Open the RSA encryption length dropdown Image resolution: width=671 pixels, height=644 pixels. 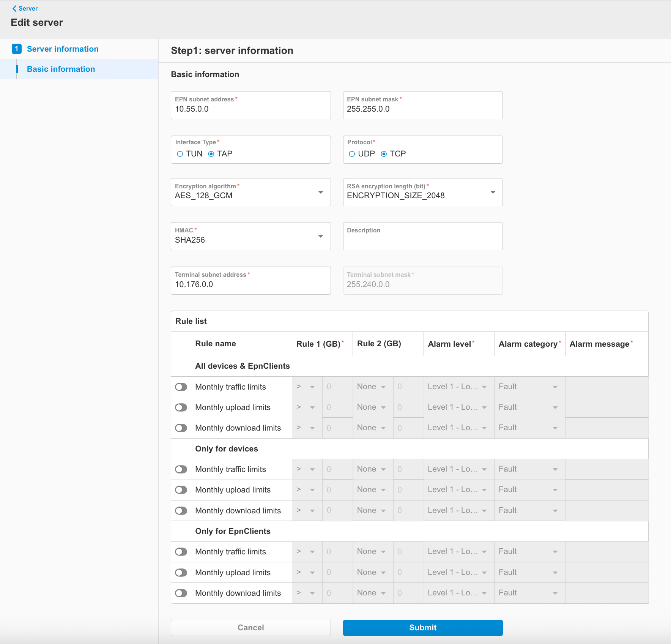click(493, 192)
